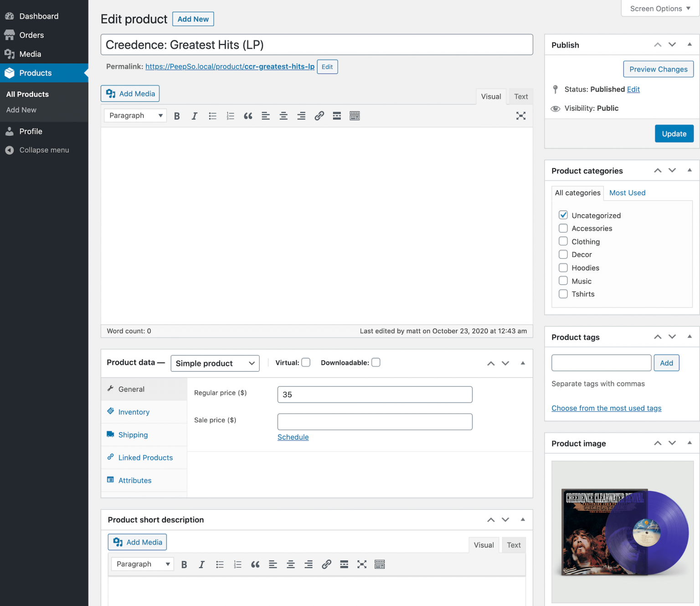700x606 pixels.
Task: Collapse the Product tags panel
Action: tap(689, 337)
